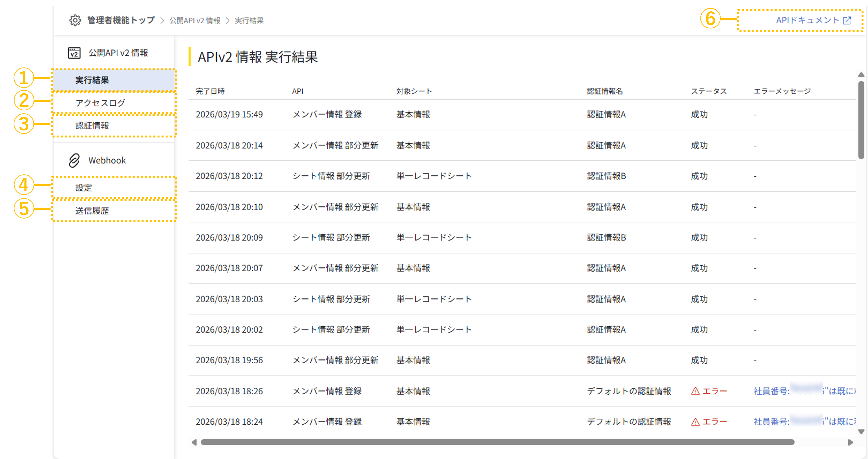Click 認証情報B in the 20:09 row
The width and height of the screenshot is (868, 459).
click(x=606, y=238)
